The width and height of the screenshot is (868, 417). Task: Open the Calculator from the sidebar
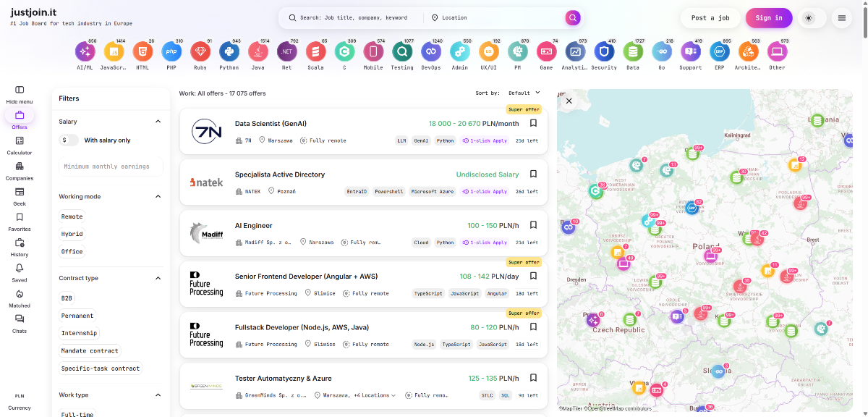[x=20, y=145]
